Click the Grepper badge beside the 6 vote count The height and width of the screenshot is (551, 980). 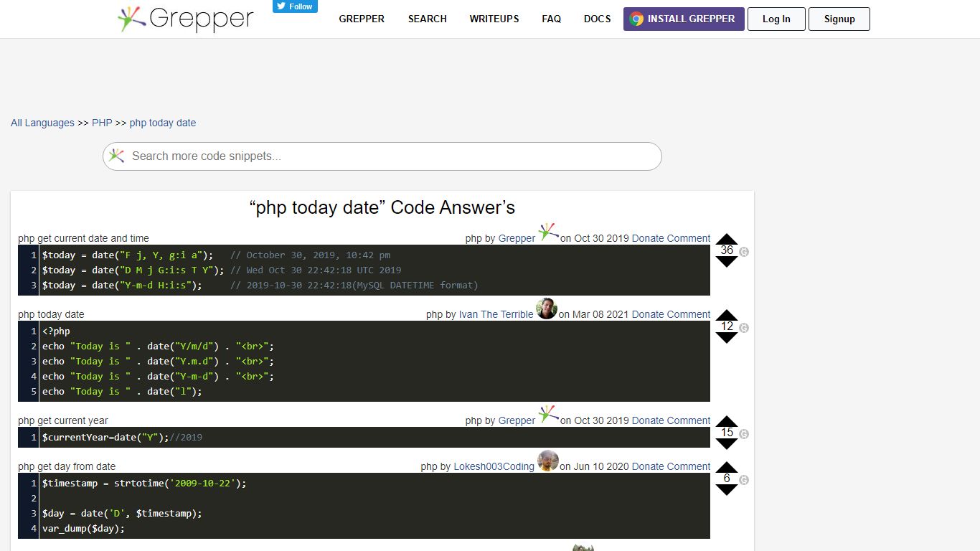[x=744, y=480]
